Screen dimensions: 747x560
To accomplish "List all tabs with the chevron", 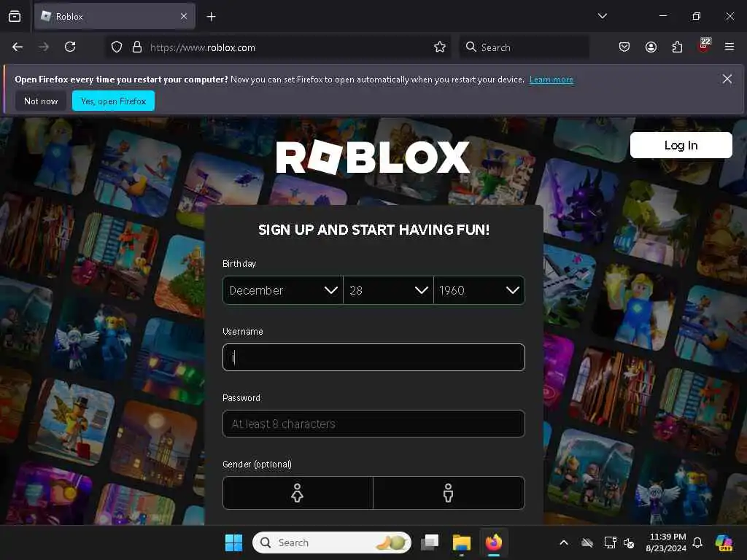I will (602, 16).
